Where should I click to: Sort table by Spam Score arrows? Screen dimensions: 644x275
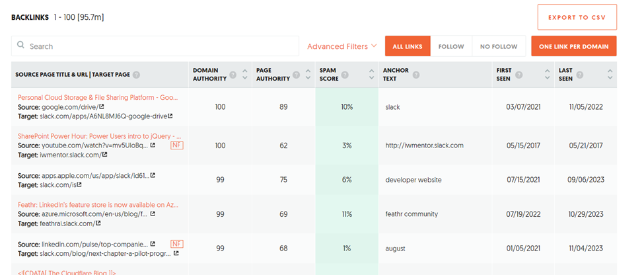coord(372,75)
